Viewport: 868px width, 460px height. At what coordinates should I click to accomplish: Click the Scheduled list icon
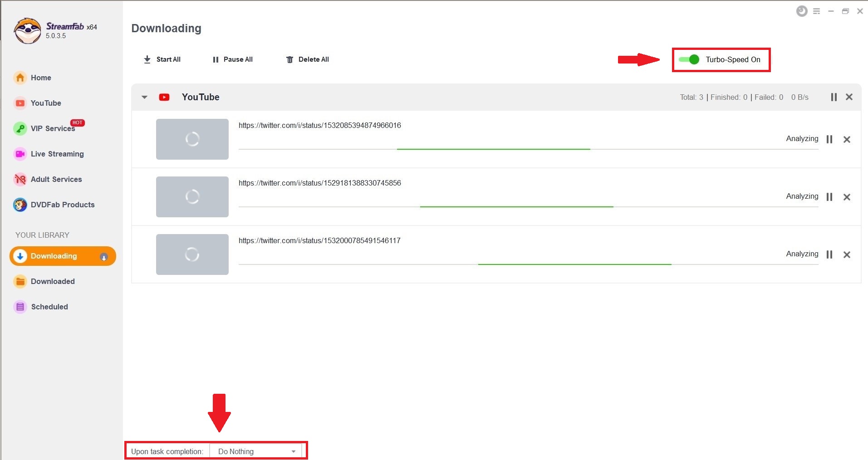pyautogui.click(x=20, y=307)
